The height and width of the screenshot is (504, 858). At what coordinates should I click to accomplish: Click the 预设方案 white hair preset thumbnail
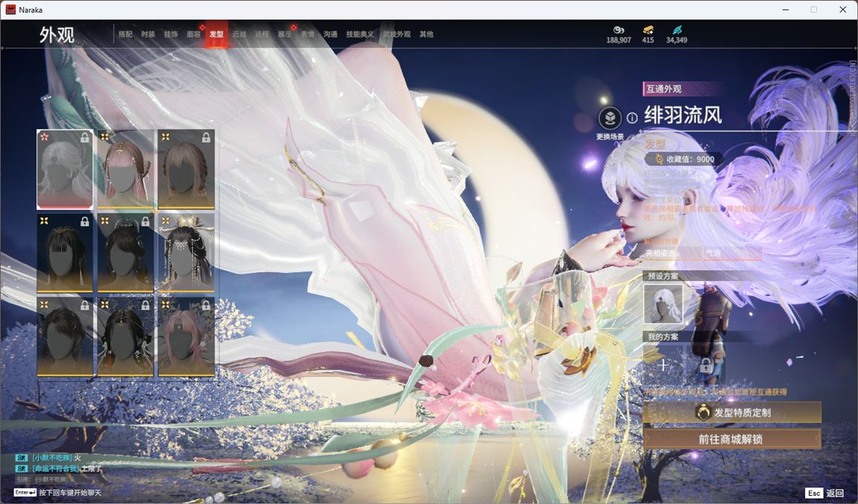pos(663,304)
